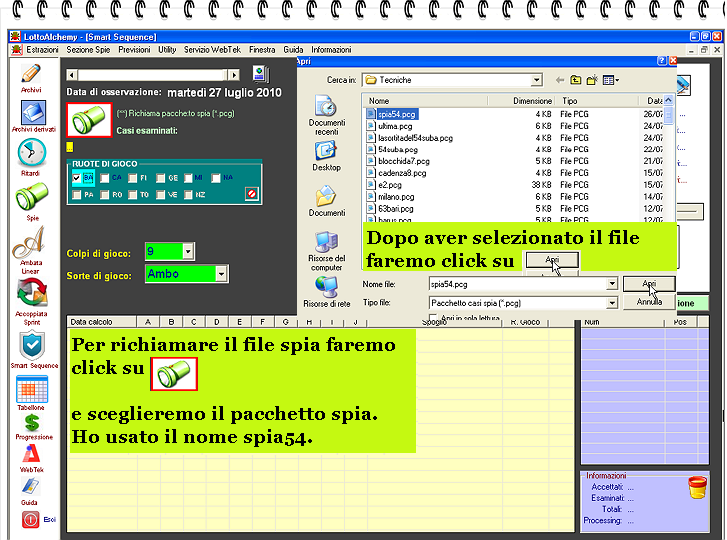The image size is (727, 540).
Task: Open Risorse del computer in dialog
Action: (326, 251)
